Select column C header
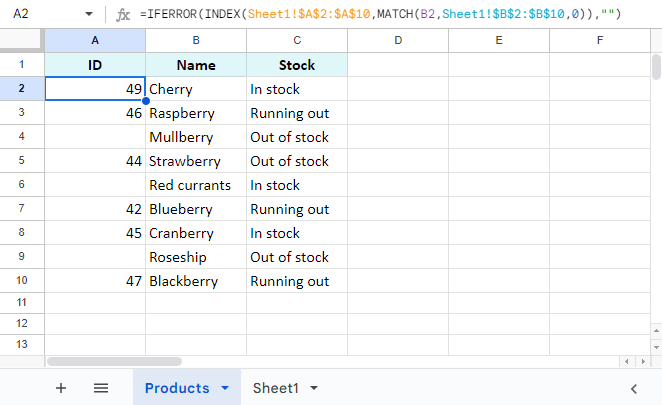The width and height of the screenshot is (662, 405). (x=297, y=41)
